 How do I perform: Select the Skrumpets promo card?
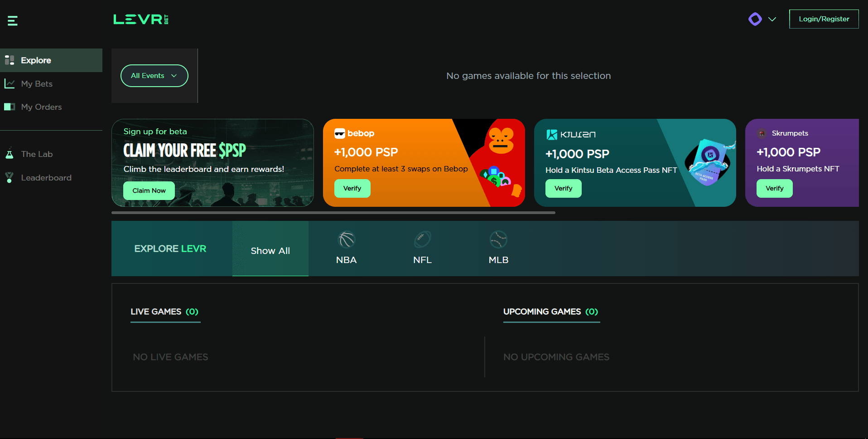pos(802,163)
